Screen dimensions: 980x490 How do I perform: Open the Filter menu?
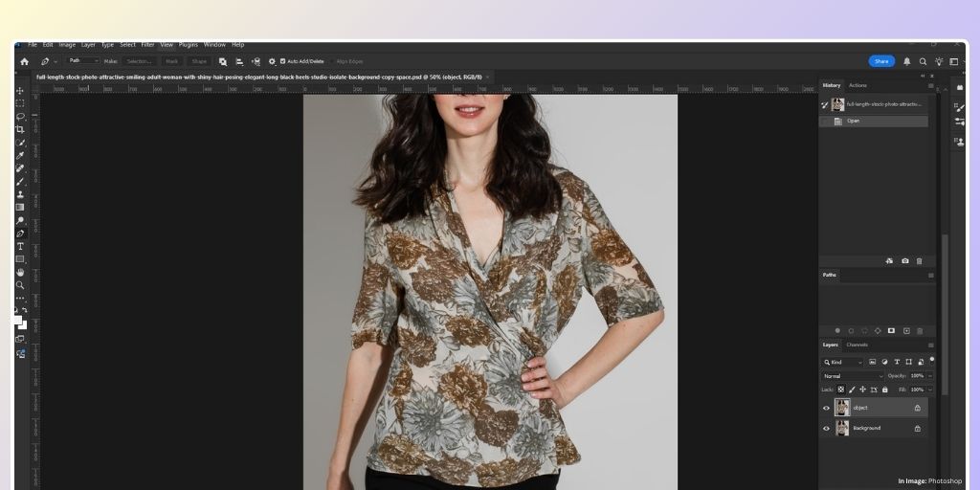click(x=147, y=45)
